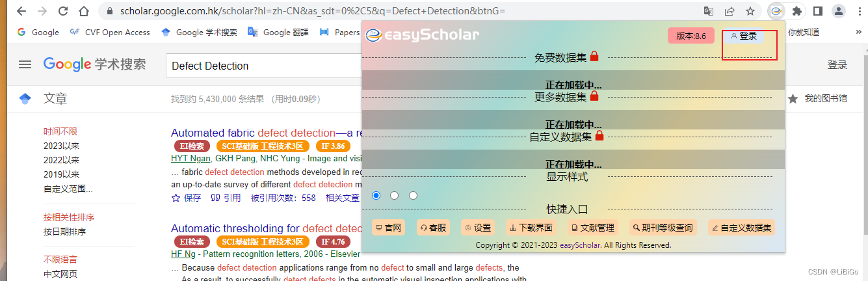
Task: Select the third 显示样式 radio button
Action: tap(413, 195)
